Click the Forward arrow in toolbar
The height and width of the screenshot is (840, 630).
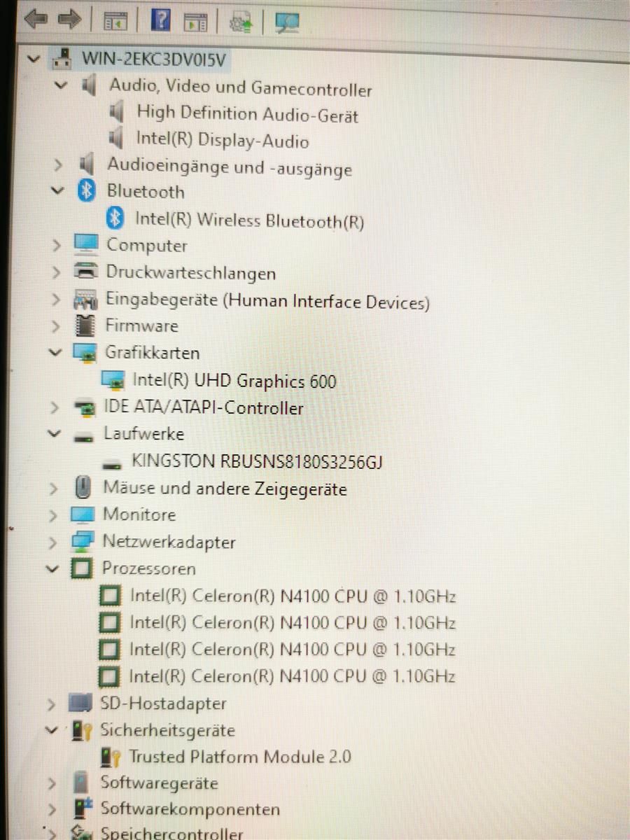click(x=69, y=20)
